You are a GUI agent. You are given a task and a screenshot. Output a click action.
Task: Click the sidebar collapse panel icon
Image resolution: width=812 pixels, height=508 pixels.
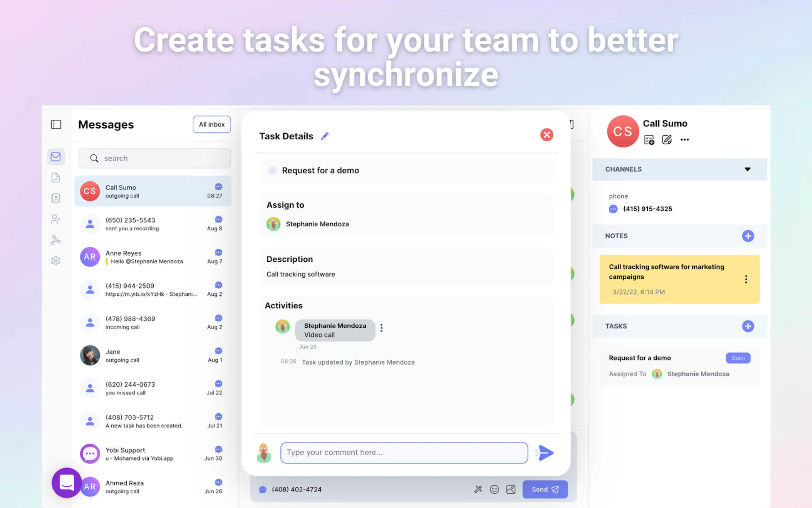(x=56, y=125)
